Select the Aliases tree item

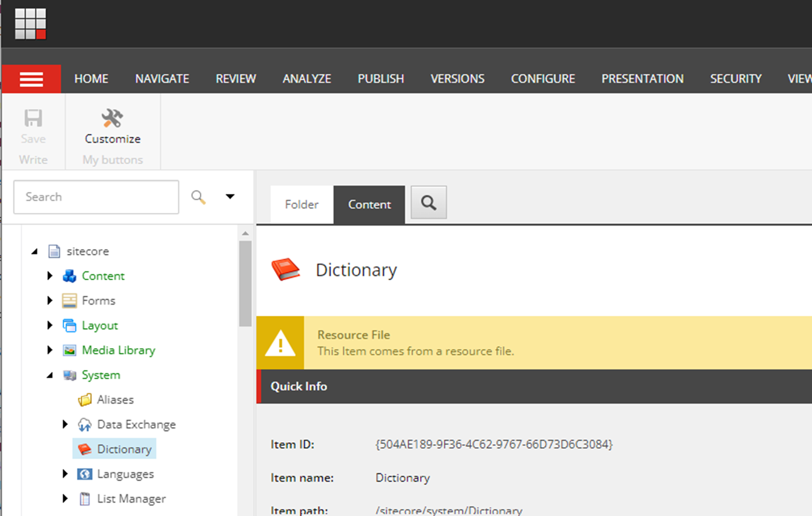pos(116,400)
